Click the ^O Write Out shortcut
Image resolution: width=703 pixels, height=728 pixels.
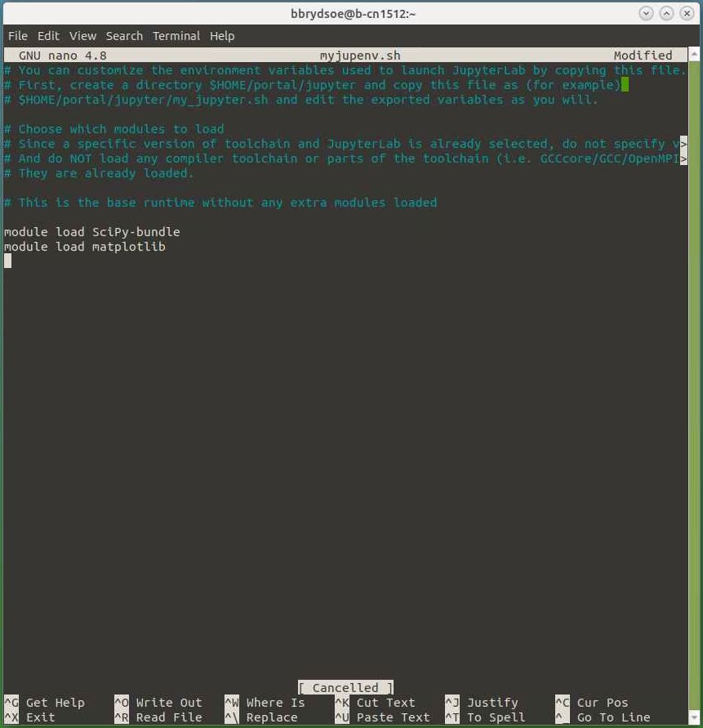(158, 703)
